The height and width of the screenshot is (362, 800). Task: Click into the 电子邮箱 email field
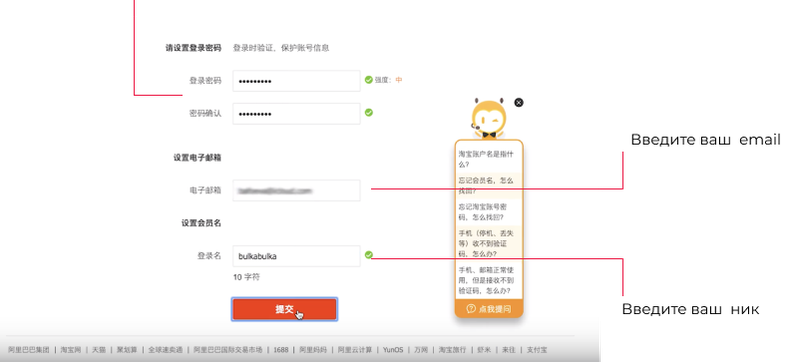pos(296,190)
